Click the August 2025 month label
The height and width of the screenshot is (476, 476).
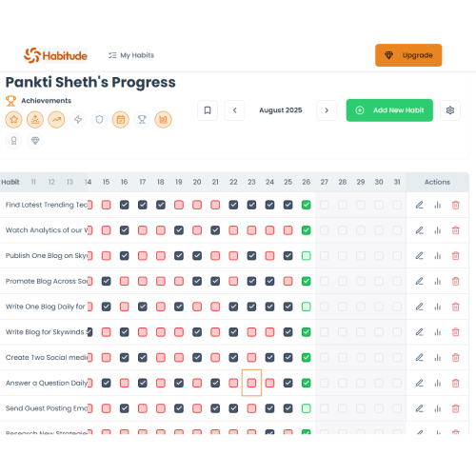[x=281, y=110]
